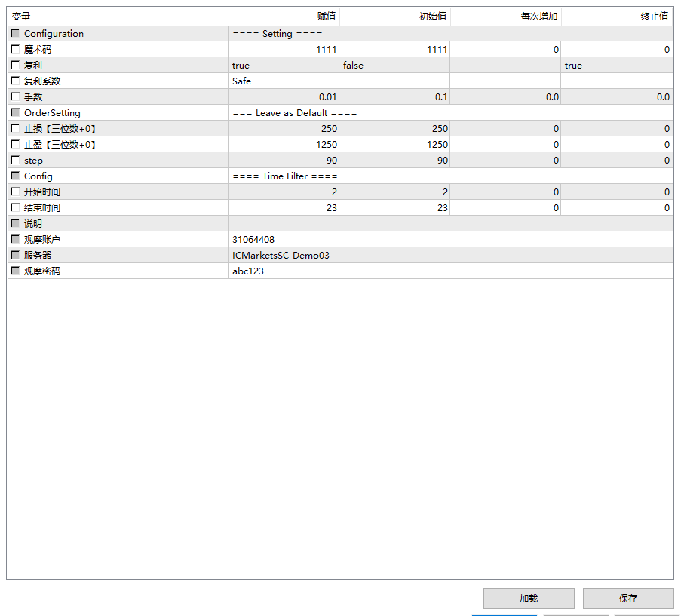Open the 复利 value dropdown showing true
This screenshot has height=616, width=681.
(x=284, y=65)
